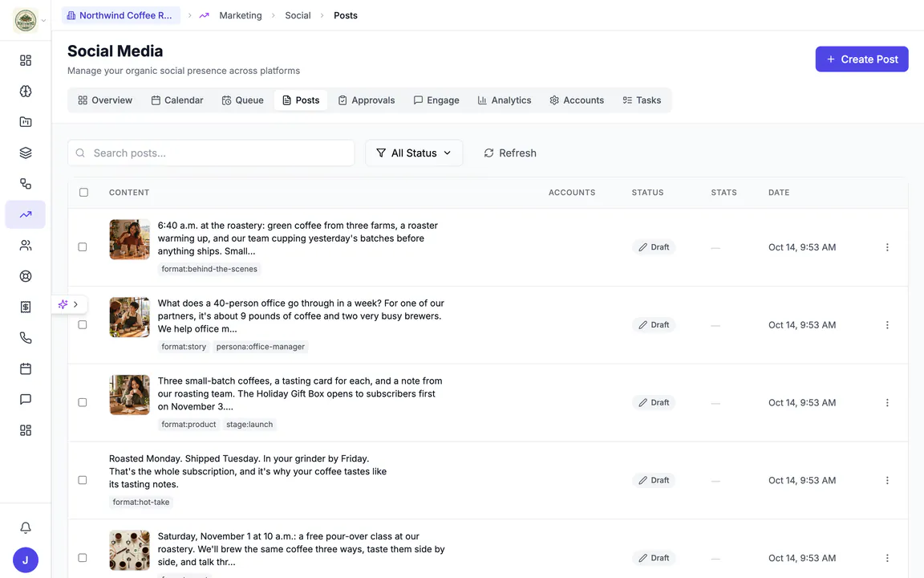This screenshot has width=924, height=578.
Task: Click the lifebuoy support icon in sidebar
Action: (x=26, y=276)
